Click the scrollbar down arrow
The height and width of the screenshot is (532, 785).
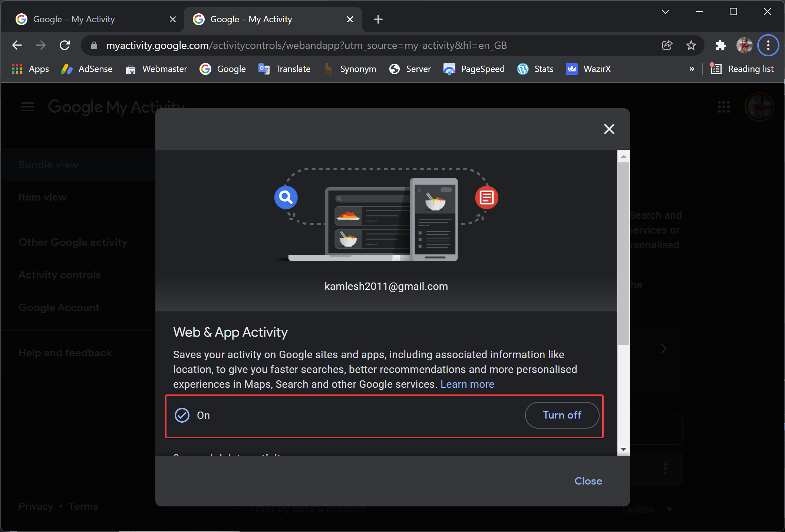[x=624, y=449]
